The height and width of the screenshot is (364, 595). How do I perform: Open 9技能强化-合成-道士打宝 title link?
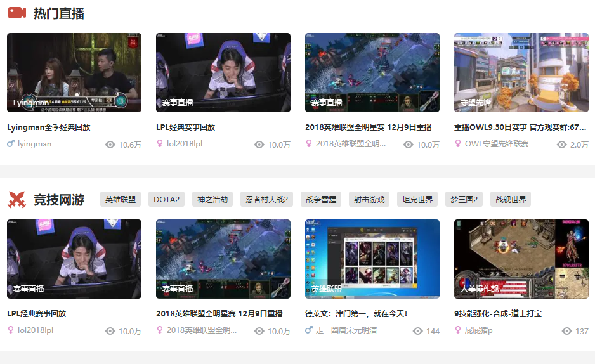(498, 313)
